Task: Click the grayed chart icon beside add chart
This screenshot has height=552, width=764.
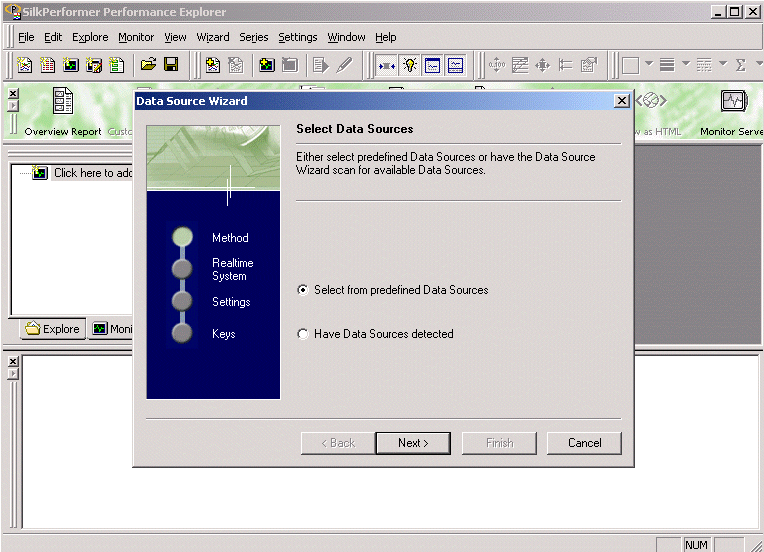Action: click(236, 65)
